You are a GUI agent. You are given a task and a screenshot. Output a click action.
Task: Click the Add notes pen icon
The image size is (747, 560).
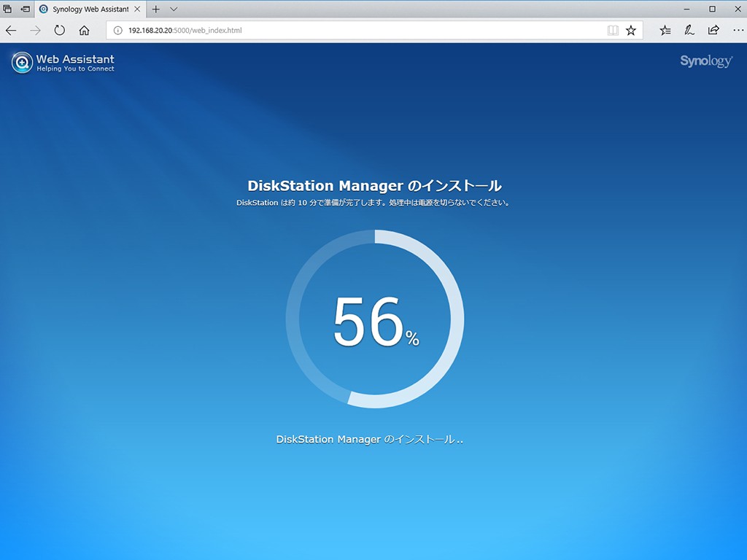coord(689,31)
